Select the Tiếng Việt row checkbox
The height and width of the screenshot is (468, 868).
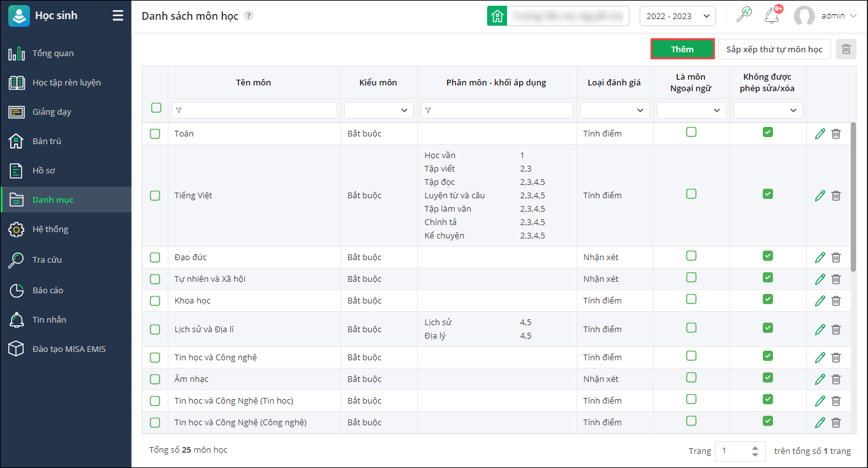pos(155,196)
